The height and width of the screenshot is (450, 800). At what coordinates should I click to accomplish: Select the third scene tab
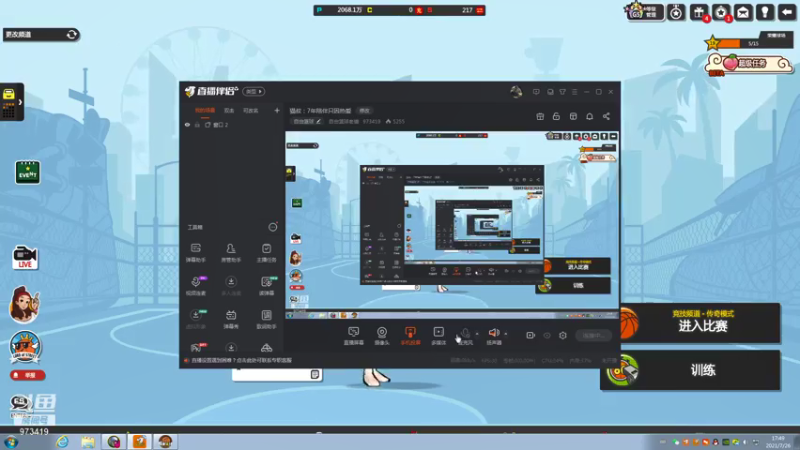pos(251,111)
